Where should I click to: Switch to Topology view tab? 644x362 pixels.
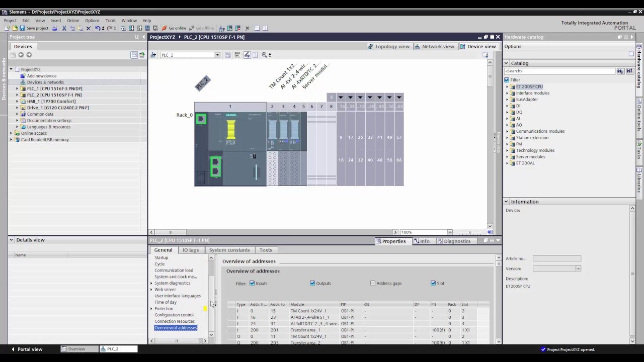[x=389, y=46]
